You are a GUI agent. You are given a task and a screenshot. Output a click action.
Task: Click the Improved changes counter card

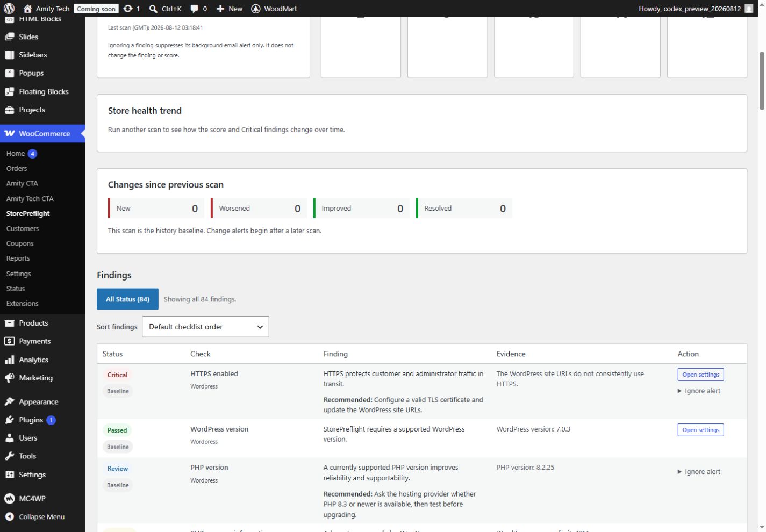click(361, 209)
